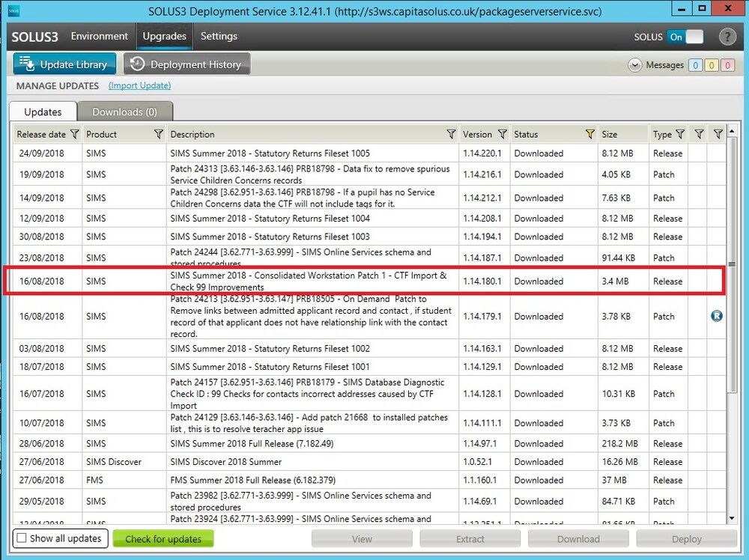Filter by Type column icon
Image resolution: width=749 pixels, height=560 pixels.
tap(680, 134)
